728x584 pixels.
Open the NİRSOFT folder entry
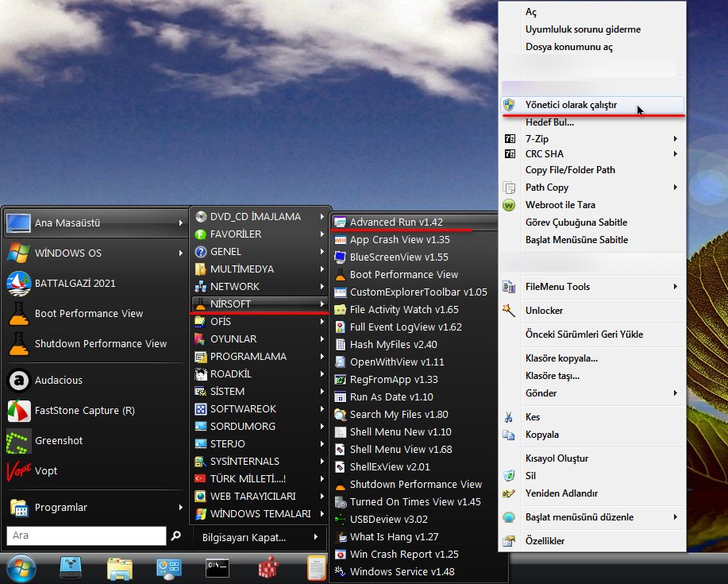tap(259, 304)
